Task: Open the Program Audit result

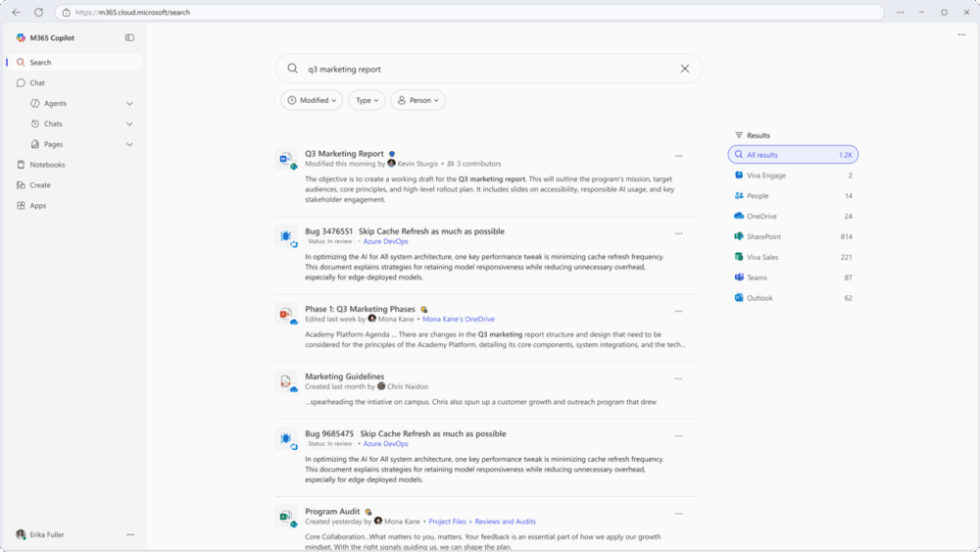Action: point(332,512)
